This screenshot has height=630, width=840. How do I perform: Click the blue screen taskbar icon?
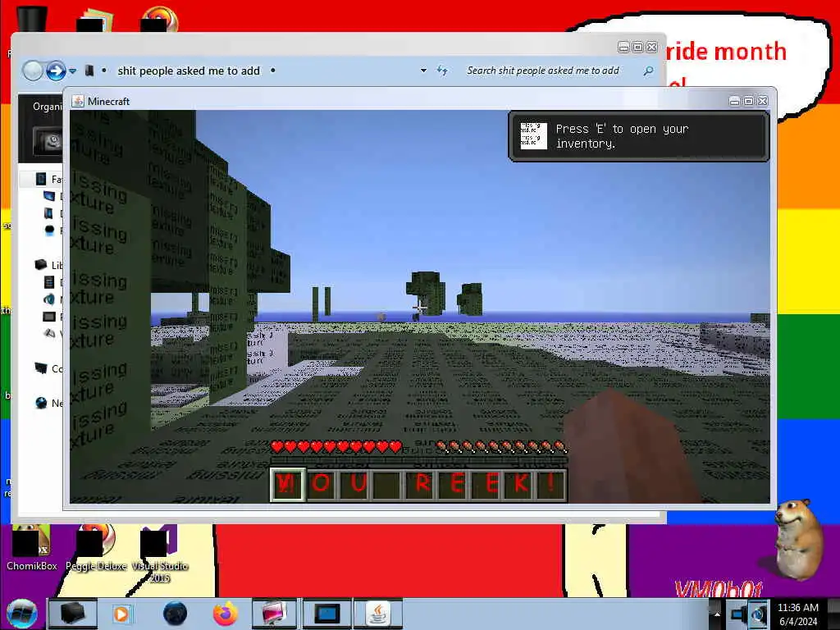tap(326, 614)
